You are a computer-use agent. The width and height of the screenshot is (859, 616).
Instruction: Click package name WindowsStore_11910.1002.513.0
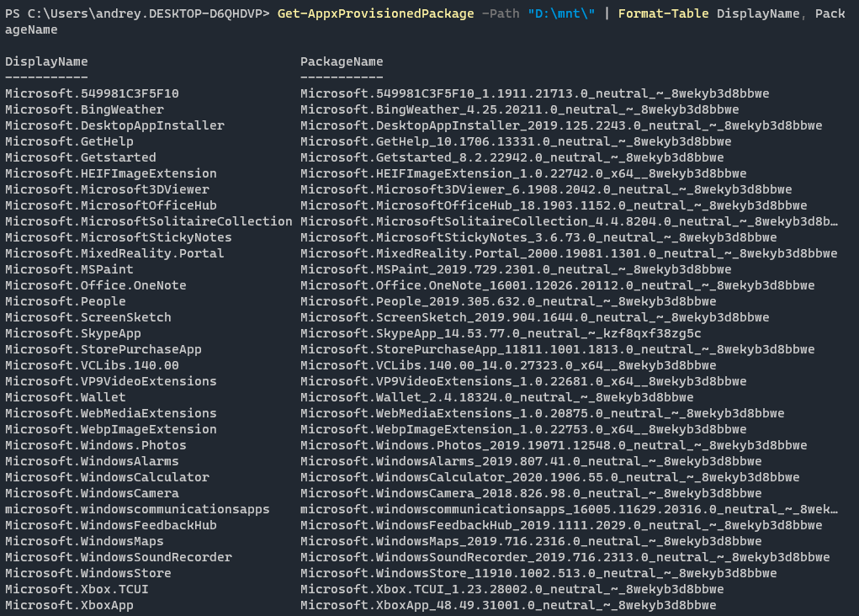click(x=538, y=573)
